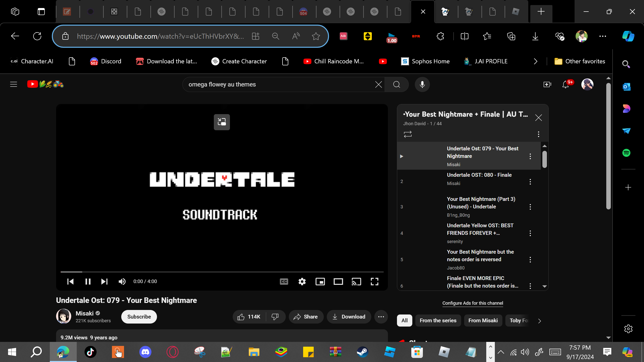Enable miniplayer mode
This screenshot has height=362, width=644.
click(320, 282)
